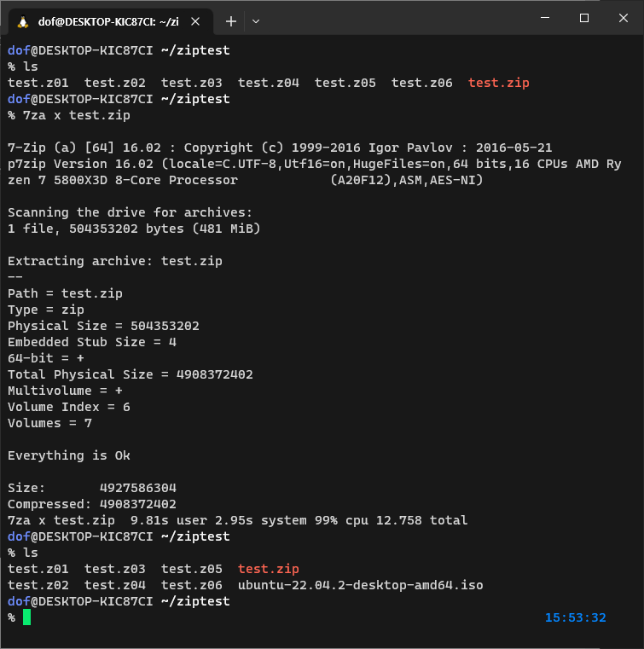644x649 pixels.
Task: Click the 'Path = test.zip' line
Action: click(66, 293)
